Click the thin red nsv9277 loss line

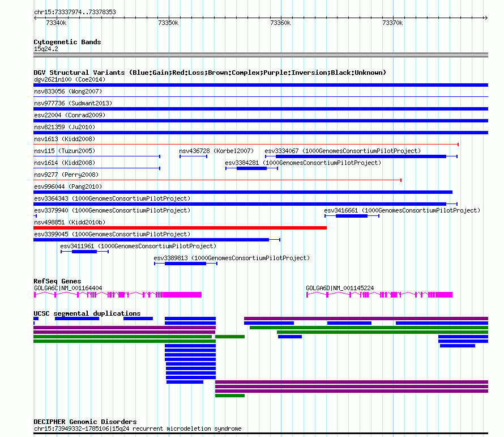[x=217, y=180]
